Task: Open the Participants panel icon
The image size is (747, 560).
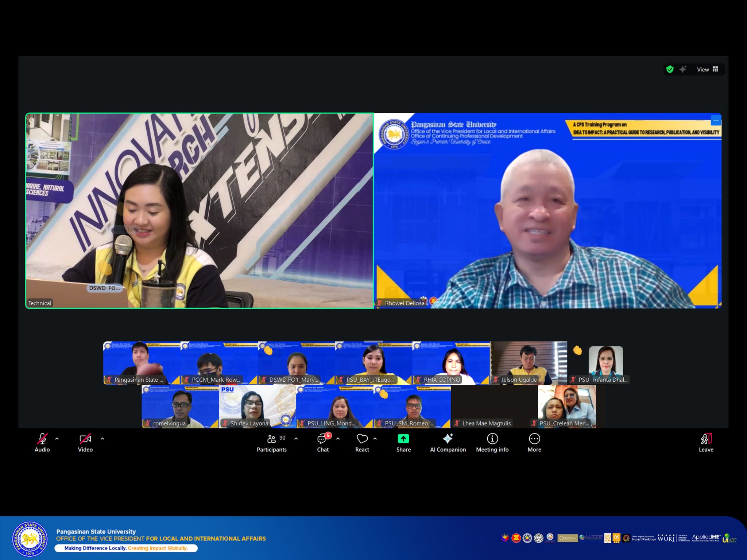Action: 271,439
